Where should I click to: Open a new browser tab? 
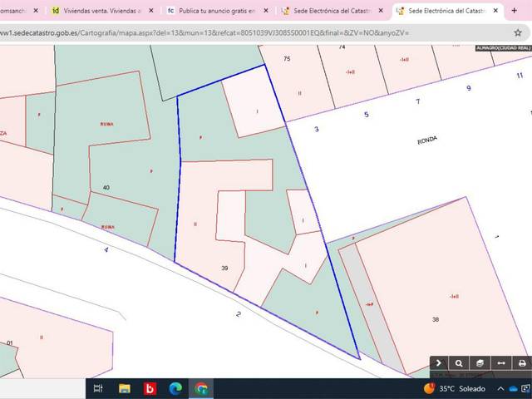514,11
